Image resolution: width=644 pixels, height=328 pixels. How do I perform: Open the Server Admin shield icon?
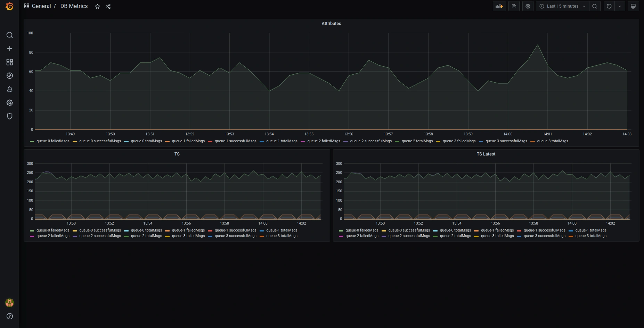(10, 116)
